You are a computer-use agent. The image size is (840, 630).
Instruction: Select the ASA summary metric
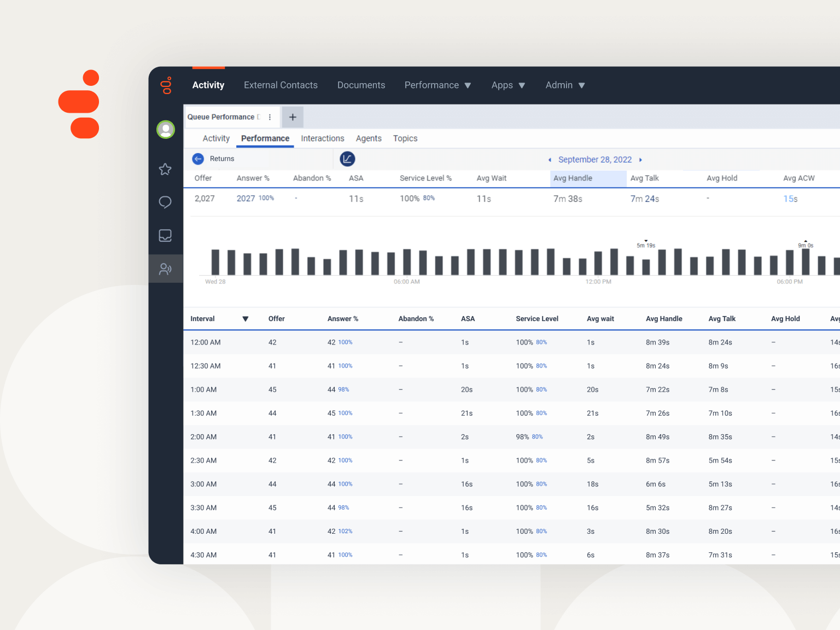(356, 178)
